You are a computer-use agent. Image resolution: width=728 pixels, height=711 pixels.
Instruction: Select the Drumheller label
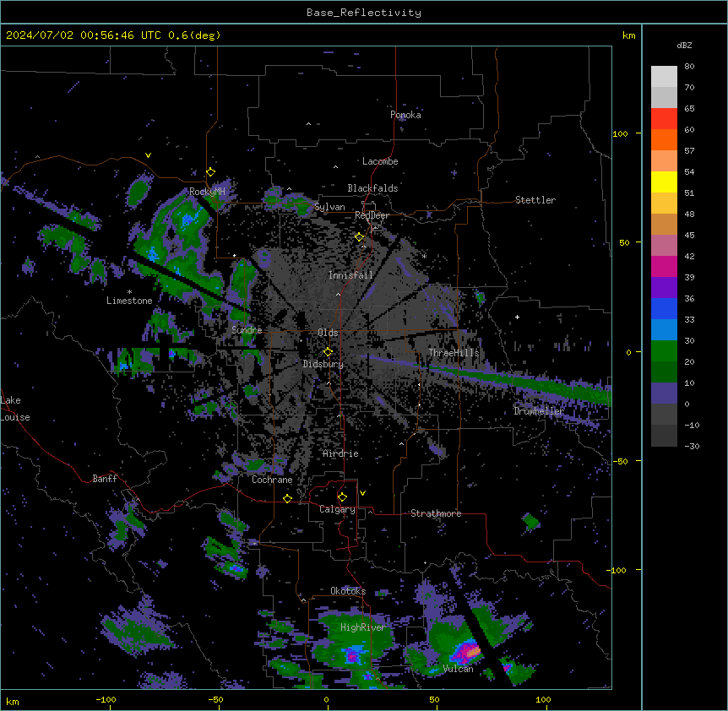539,411
